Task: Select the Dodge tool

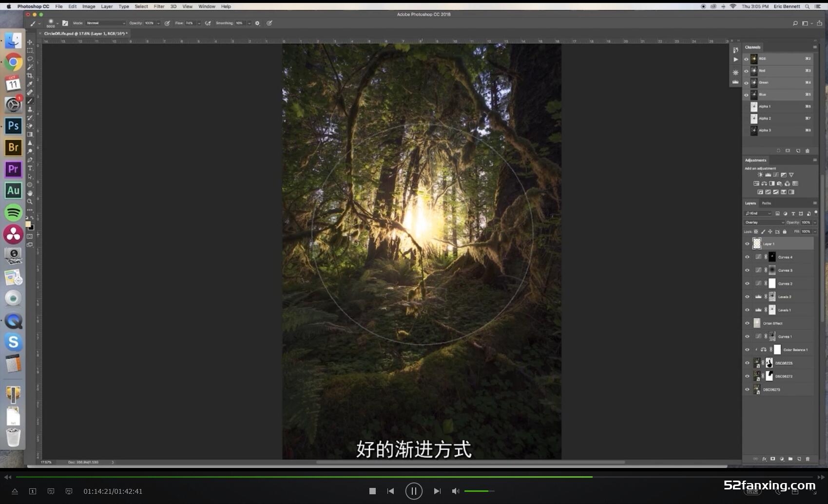Action: (30, 151)
